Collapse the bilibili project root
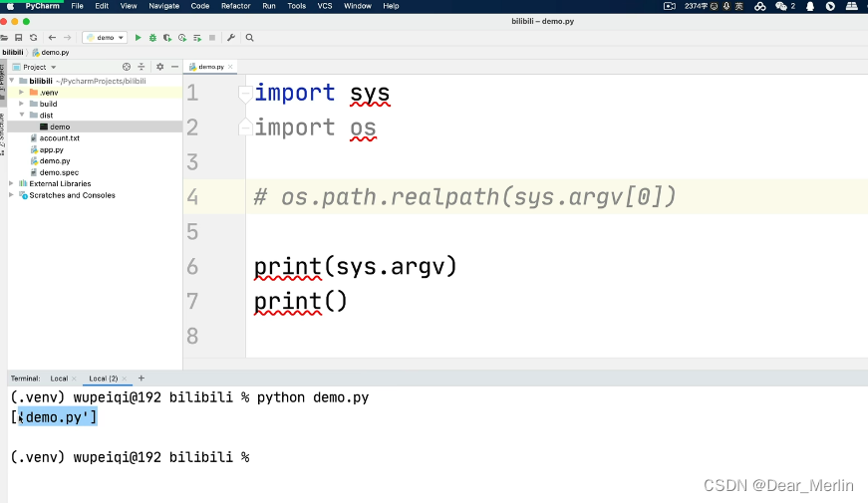The height and width of the screenshot is (503, 868). (12, 81)
